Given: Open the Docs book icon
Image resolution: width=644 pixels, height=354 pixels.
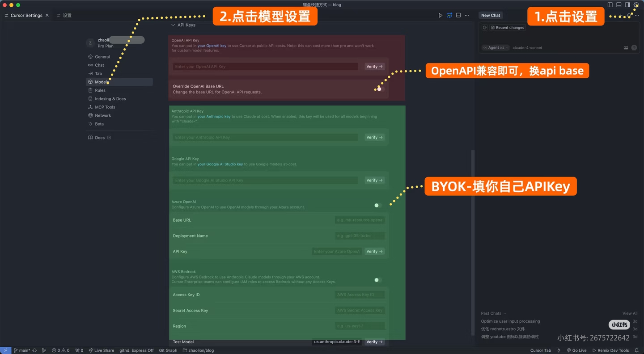Looking at the screenshot, I should pos(90,138).
